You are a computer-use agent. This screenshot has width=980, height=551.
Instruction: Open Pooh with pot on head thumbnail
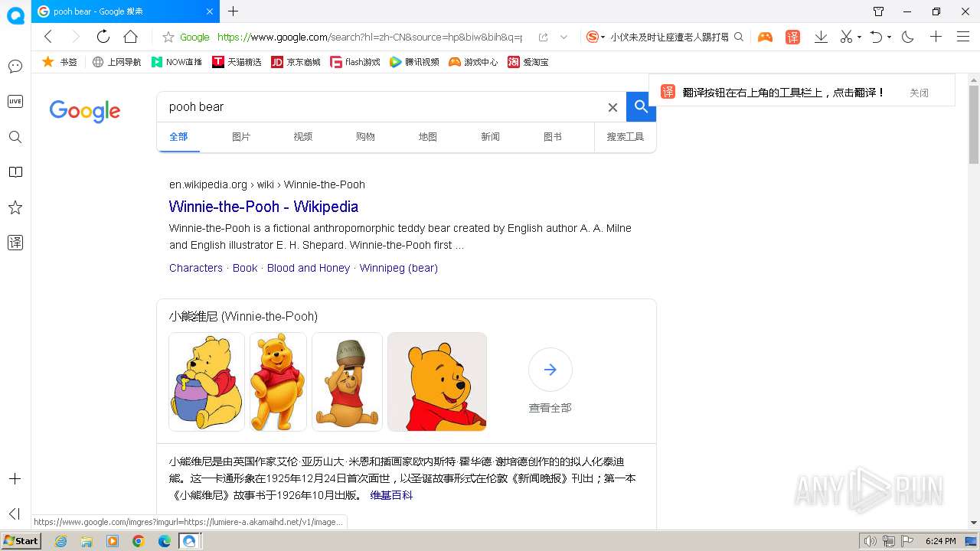tap(347, 382)
